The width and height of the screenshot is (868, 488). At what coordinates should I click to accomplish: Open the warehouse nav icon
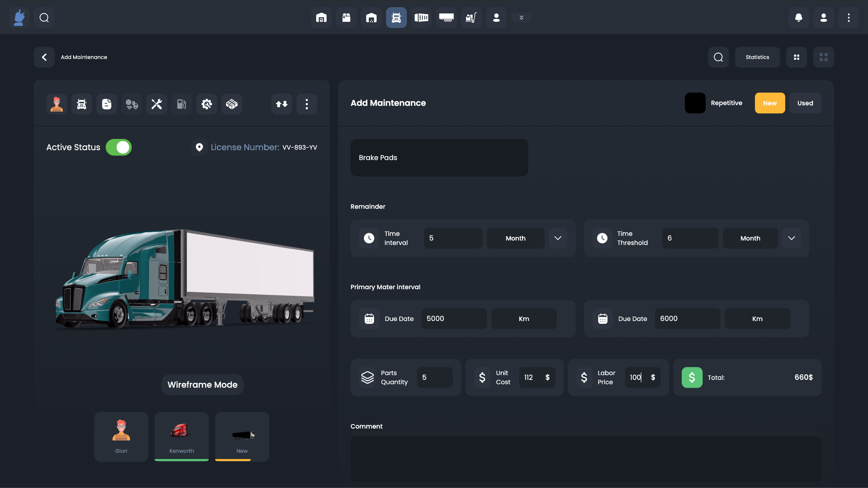tap(371, 17)
